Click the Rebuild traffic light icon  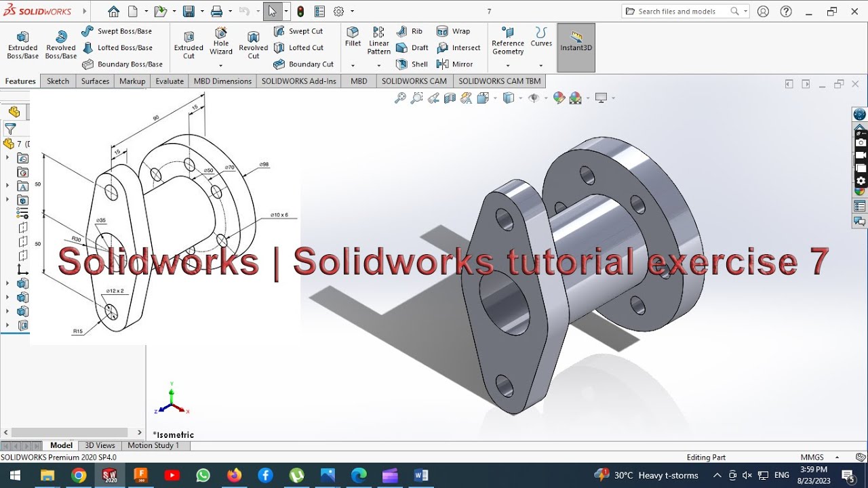click(x=300, y=12)
